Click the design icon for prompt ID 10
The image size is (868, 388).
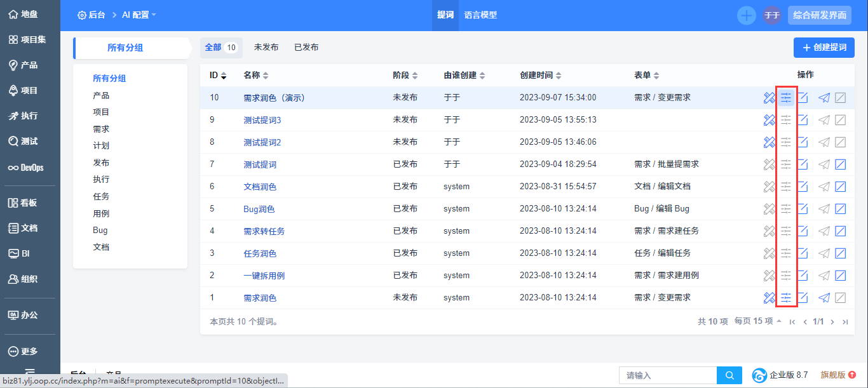[x=770, y=98]
